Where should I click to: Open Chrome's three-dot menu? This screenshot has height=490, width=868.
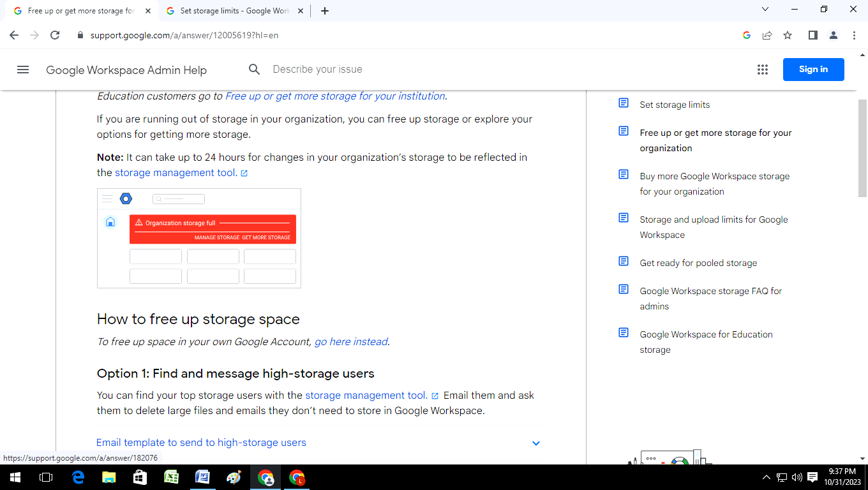point(854,35)
